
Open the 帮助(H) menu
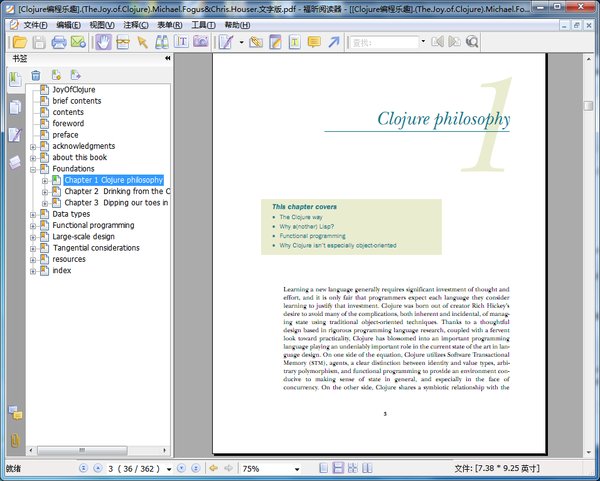coord(237,25)
